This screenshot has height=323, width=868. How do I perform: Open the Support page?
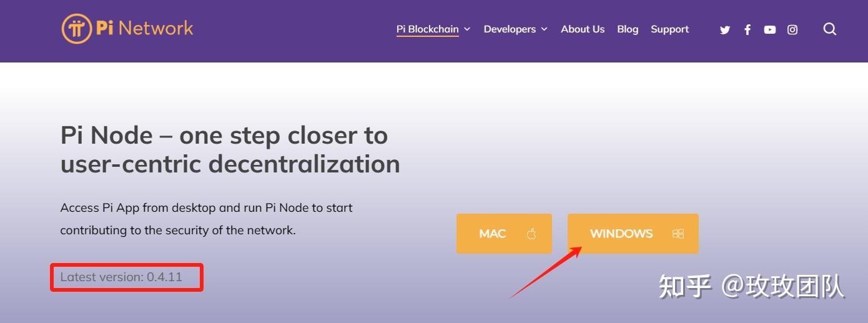(x=669, y=29)
